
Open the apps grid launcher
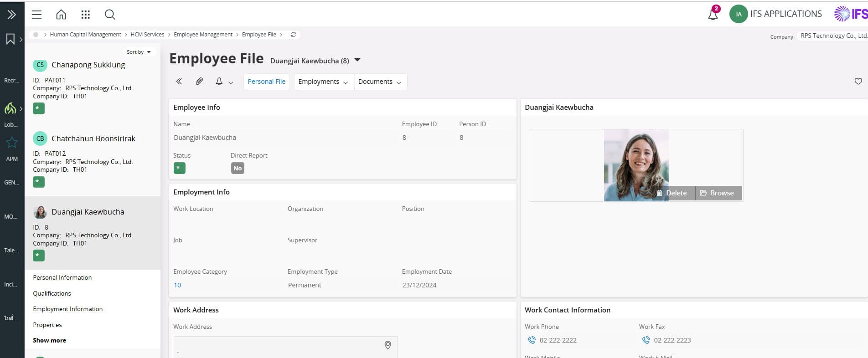(x=85, y=15)
